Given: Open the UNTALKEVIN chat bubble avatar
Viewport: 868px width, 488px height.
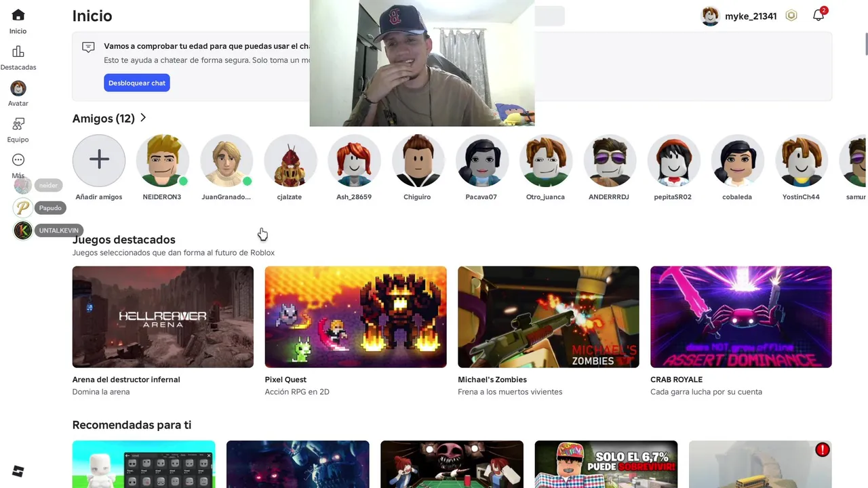Looking at the screenshot, I should tap(23, 230).
